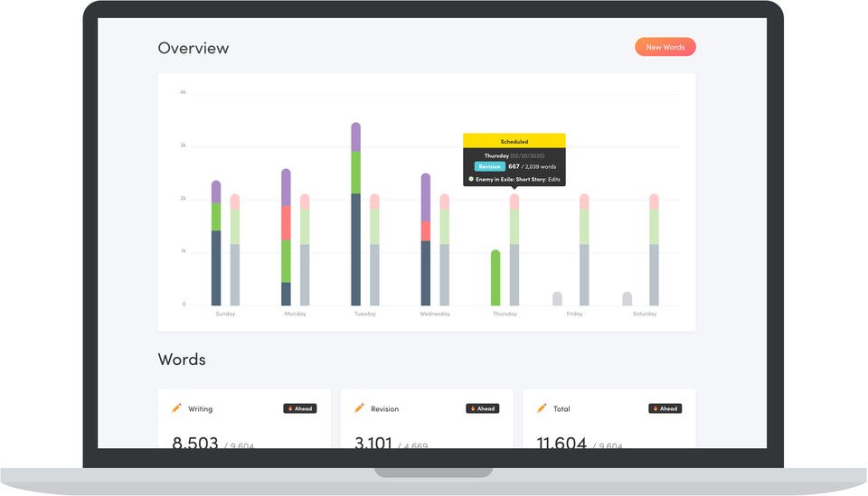Select Sunday's scheduled light gray segment
Screen dimensions: 868x496
tap(235, 275)
